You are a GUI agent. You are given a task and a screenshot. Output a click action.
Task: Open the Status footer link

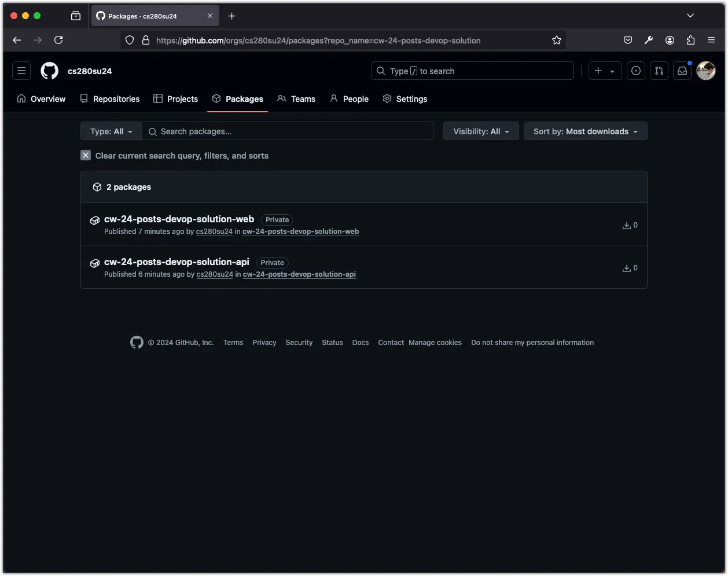332,343
